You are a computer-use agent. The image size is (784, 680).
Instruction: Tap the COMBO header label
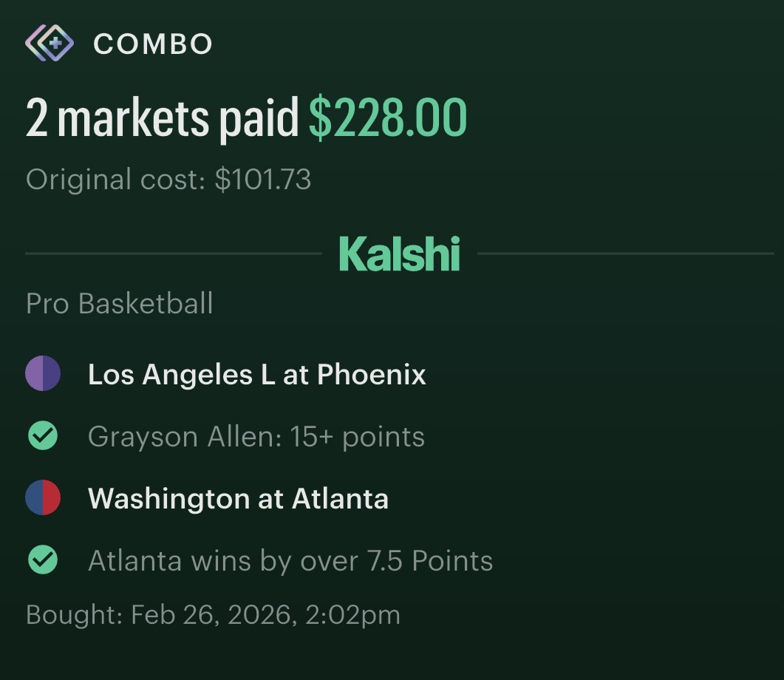(153, 44)
